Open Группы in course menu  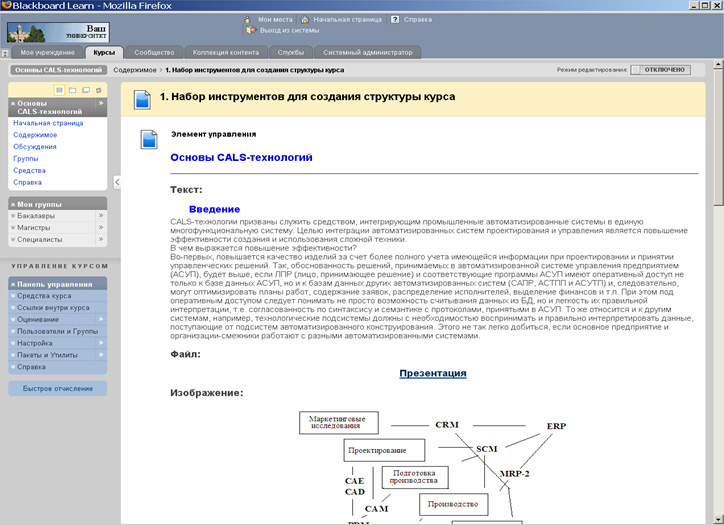coord(26,158)
